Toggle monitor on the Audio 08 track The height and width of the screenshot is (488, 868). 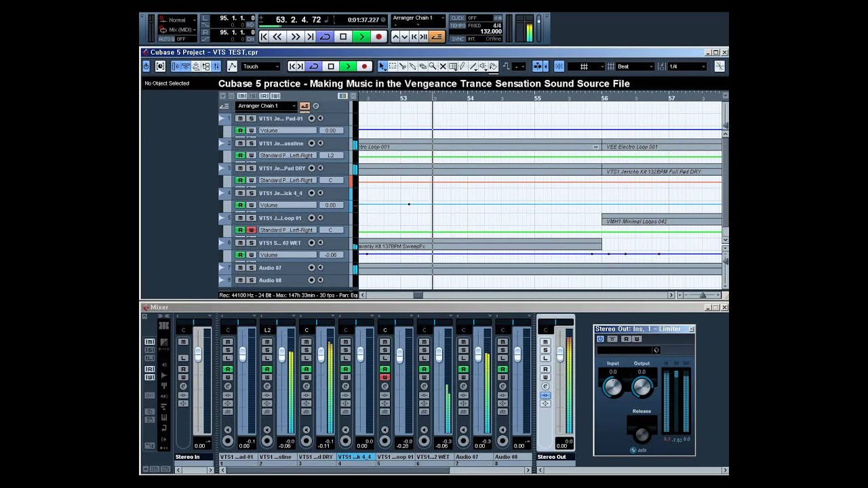click(x=321, y=280)
